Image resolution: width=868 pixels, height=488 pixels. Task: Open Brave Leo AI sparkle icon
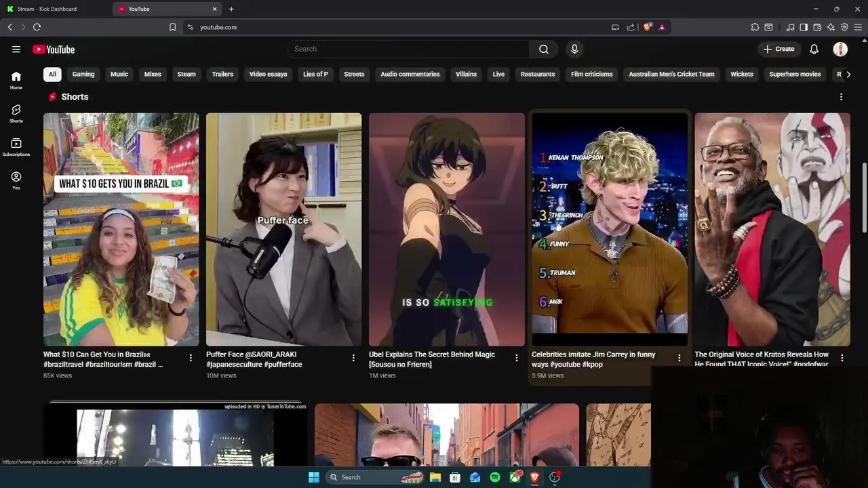831,27
